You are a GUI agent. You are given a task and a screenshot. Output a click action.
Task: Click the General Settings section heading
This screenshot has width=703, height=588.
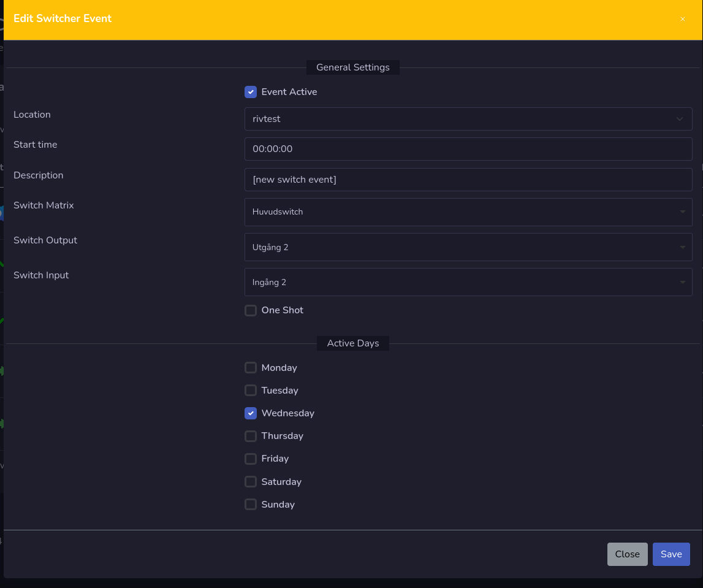tap(353, 67)
